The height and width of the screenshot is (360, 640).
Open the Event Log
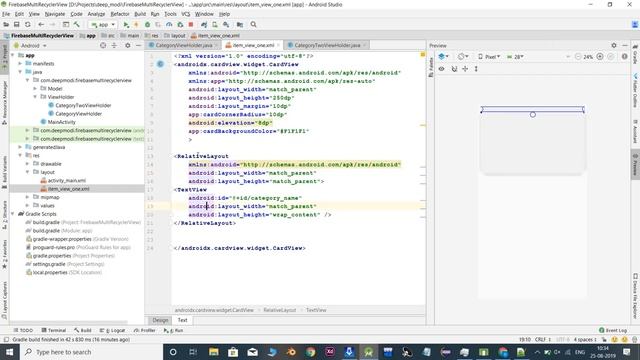[x=613, y=330]
